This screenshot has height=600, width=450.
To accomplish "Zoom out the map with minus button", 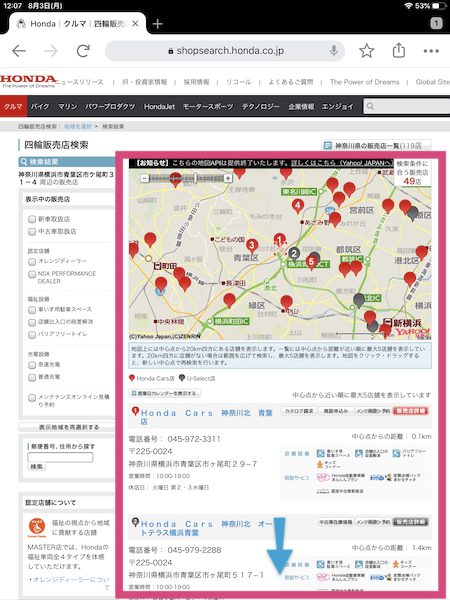I will coord(144,178).
